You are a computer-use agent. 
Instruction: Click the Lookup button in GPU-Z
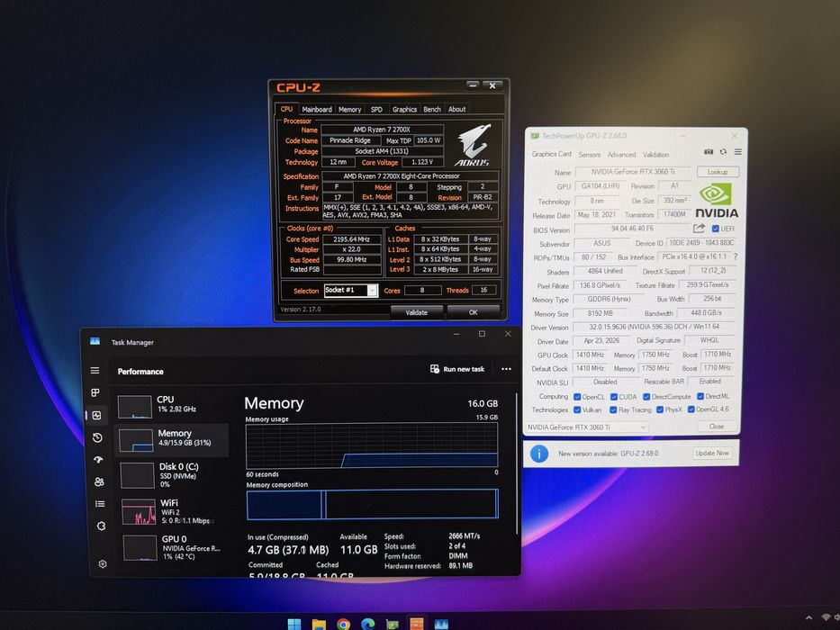[x=718, y=172]
